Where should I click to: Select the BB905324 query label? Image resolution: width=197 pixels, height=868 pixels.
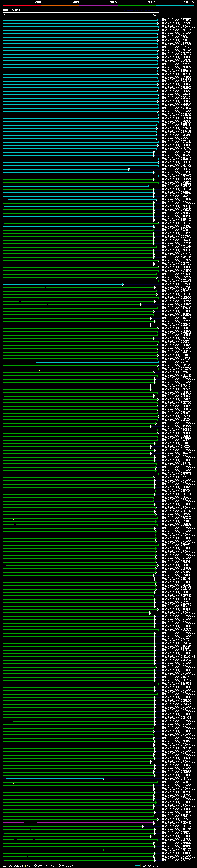pyautogui.click(x=11, y=10)
